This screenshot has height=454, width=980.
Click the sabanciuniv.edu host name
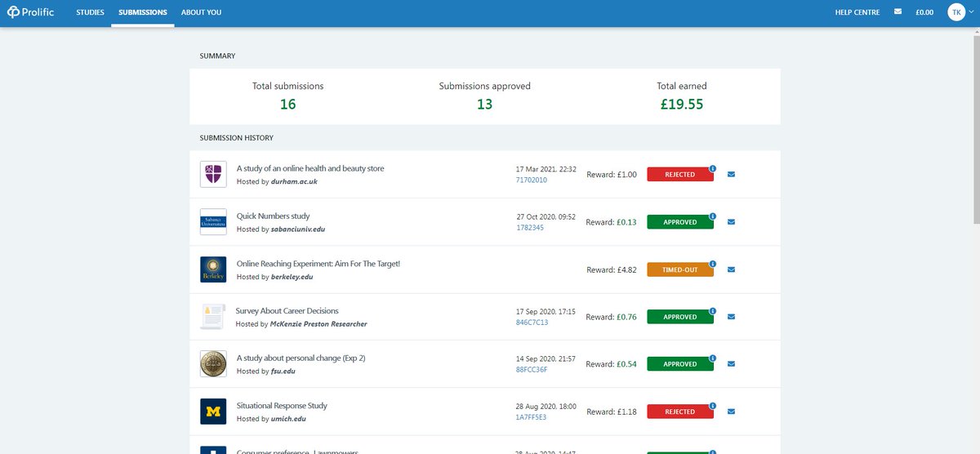point(298,229)
